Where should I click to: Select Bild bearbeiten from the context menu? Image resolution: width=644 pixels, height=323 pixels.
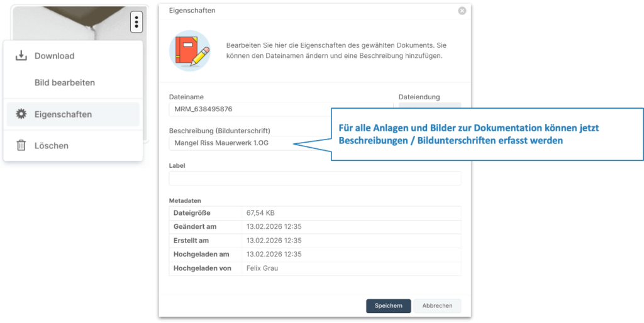64,83
